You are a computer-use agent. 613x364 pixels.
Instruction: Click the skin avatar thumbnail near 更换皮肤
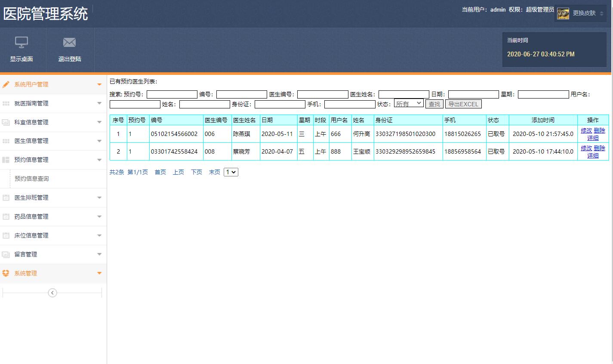tap(562, 13)
